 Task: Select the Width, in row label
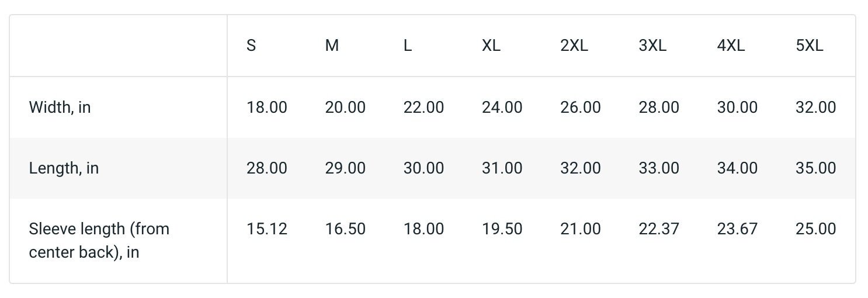coord(60,108)
